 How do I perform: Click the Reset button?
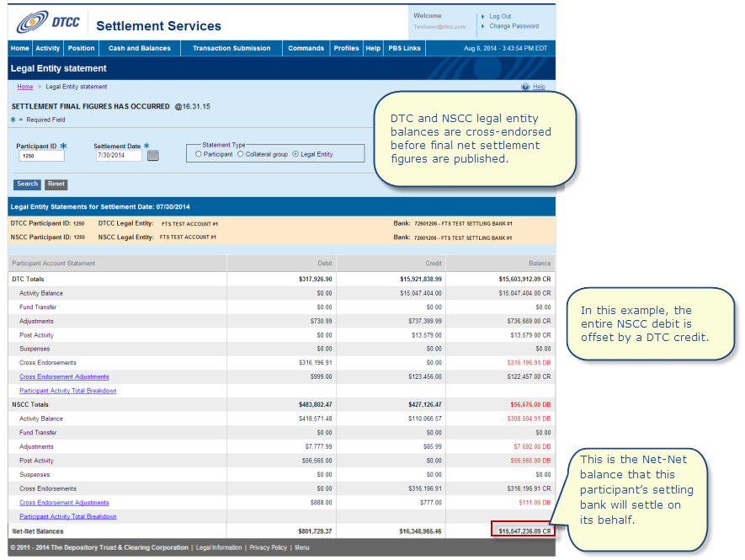pyautogui.click(x=56, y=184)
